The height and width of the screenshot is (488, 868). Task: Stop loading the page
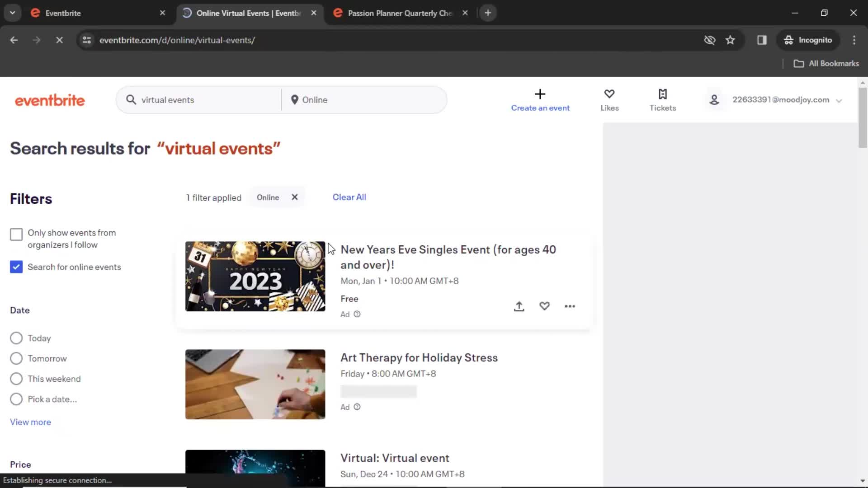59,40
